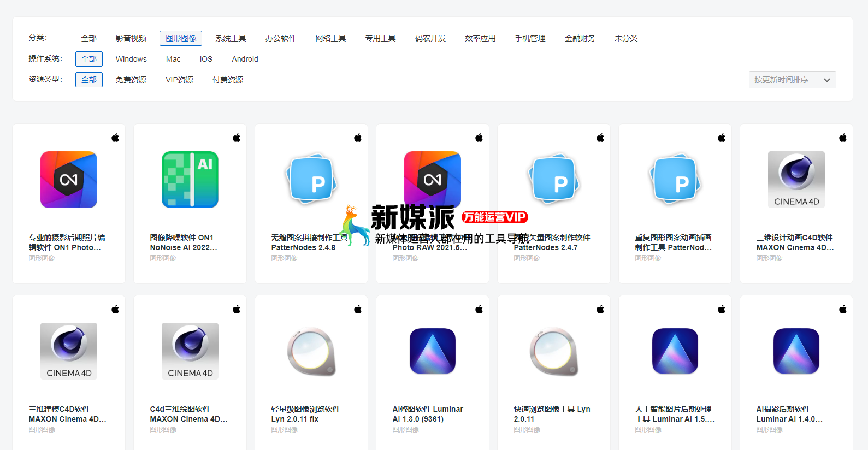Open the 图像降噪软件 ON1 NoNoise AI title link
This screenshot has height=450, width=868.
184,242
